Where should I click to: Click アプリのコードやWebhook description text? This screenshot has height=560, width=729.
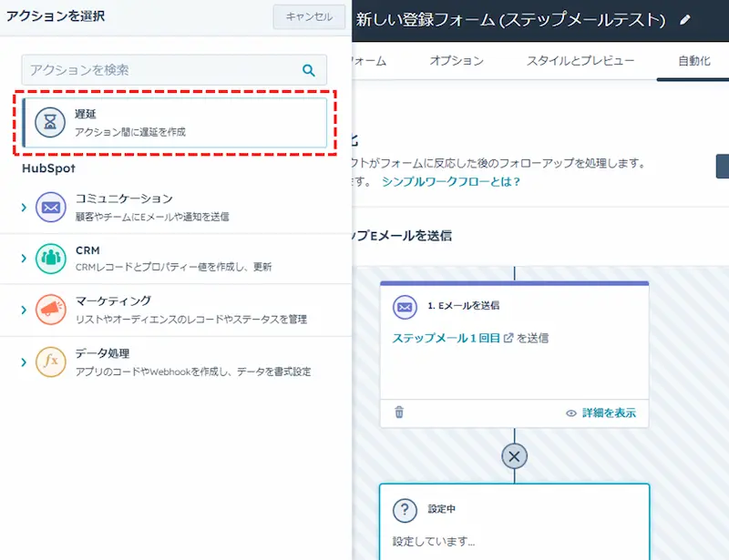193,372
